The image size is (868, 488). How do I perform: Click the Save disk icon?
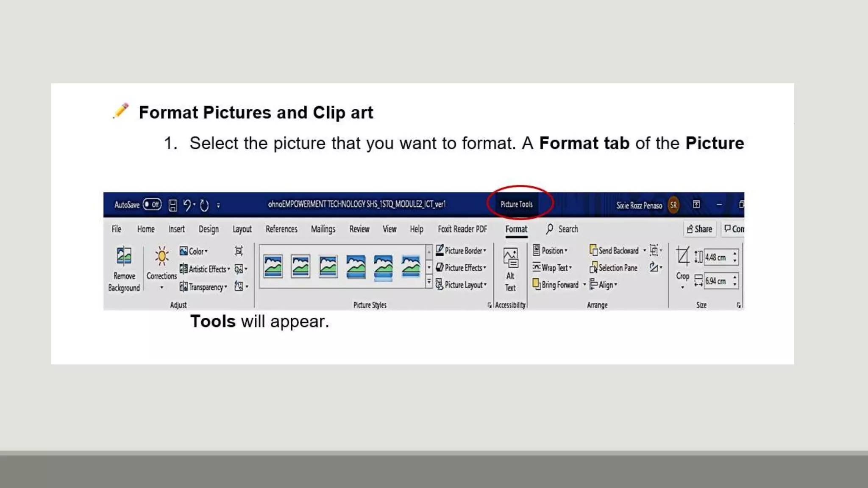172,205
